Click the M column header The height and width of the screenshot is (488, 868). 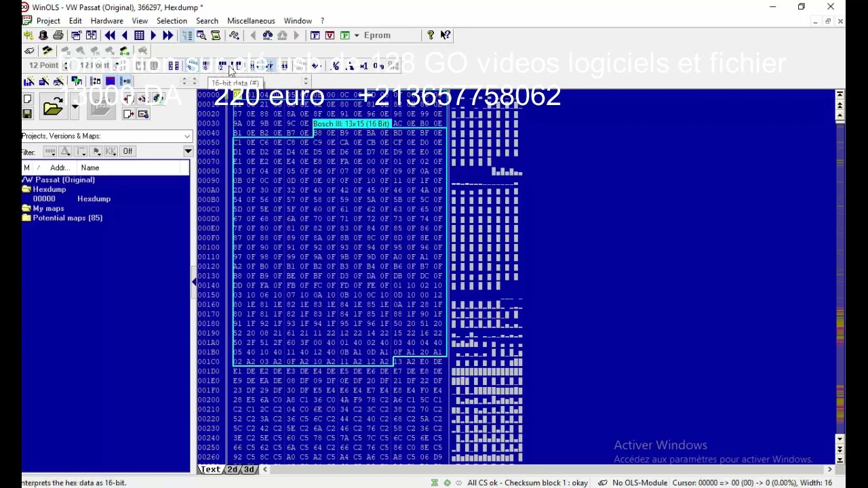pyautogui.click(x=27, y=168)
